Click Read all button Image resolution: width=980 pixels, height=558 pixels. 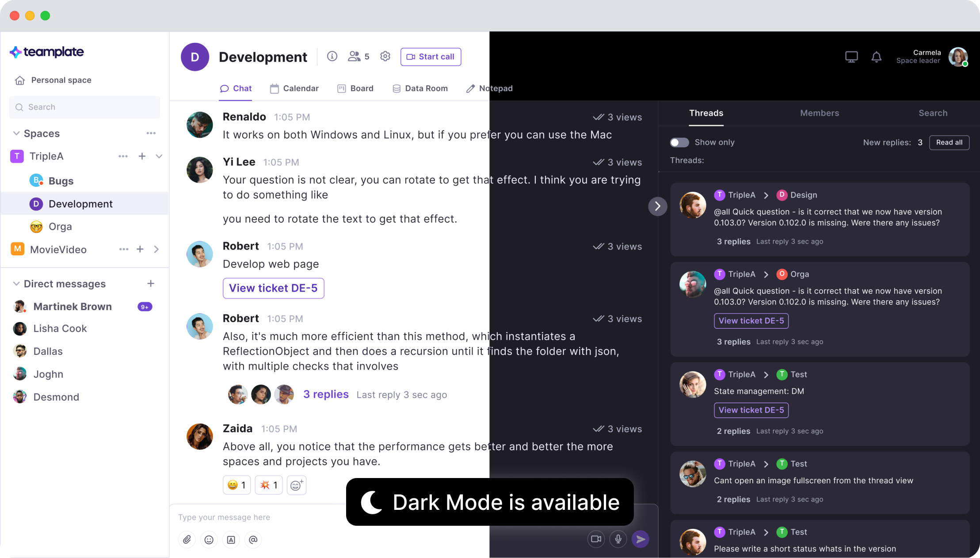(x=949, y=142)
